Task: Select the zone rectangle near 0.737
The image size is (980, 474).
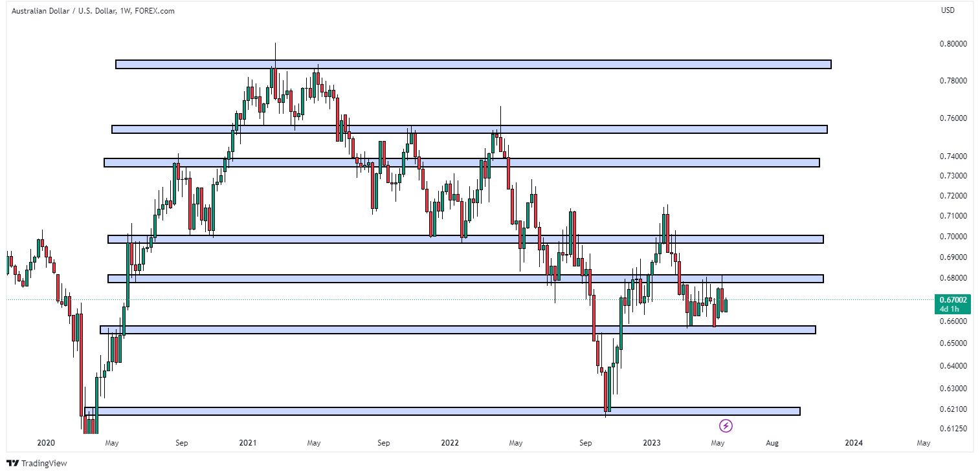Action: (462, 162)
